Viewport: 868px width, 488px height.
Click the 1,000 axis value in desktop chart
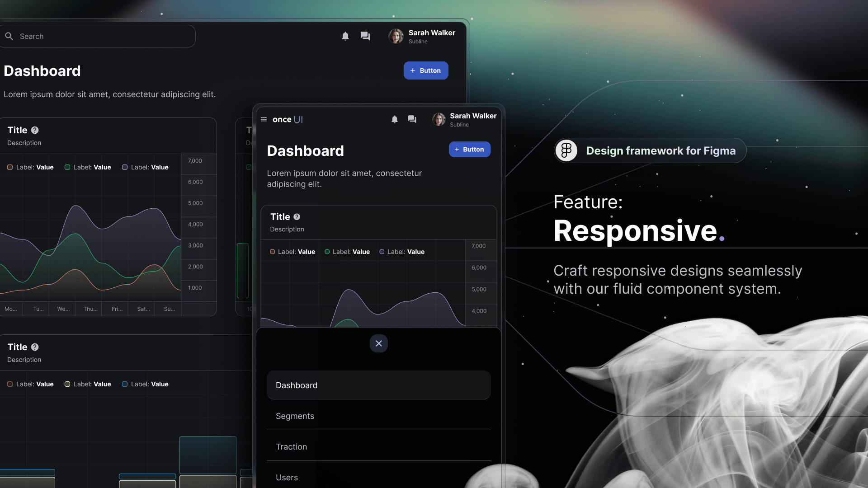(195, 288)
